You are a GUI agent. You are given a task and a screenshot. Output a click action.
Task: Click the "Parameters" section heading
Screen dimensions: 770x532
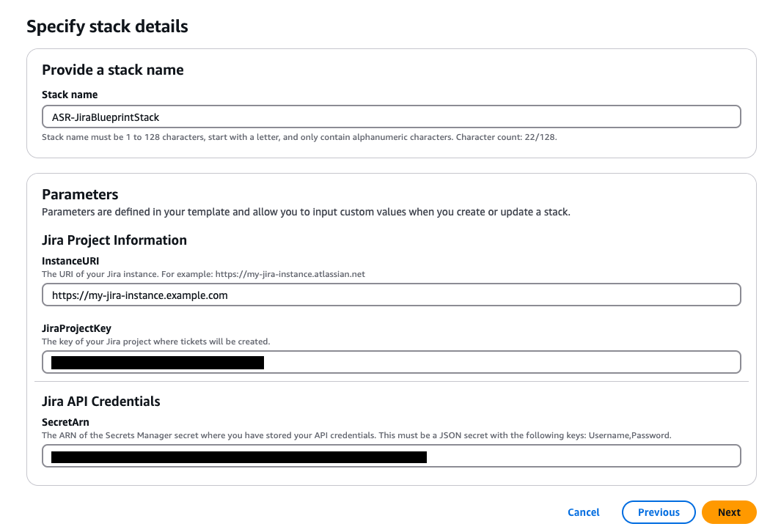(x=80, y=195)
